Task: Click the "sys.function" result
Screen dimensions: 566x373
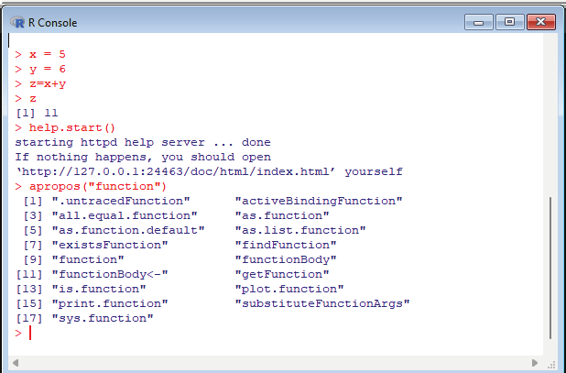Action: (103, 318)
